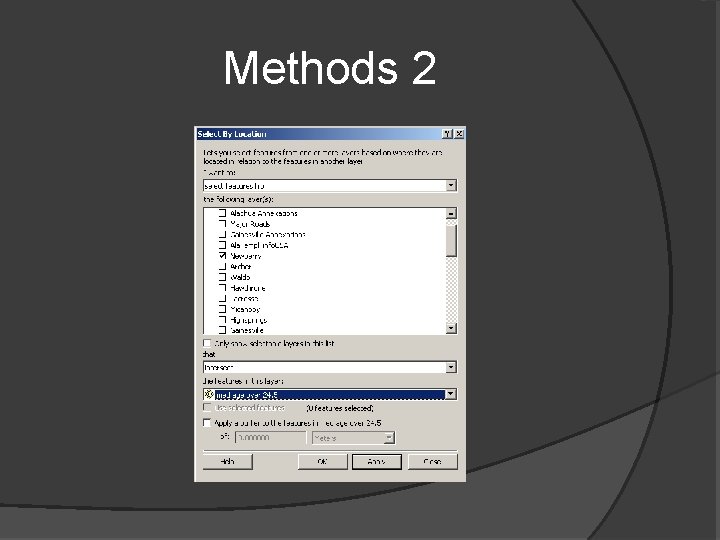Click the layer list scroll-down arrow
This screenshot has height=540, width=720.
point(451,328)
